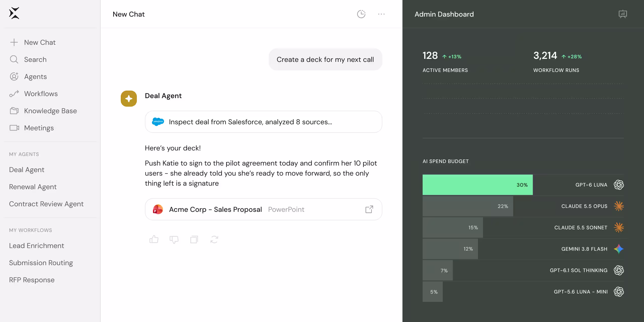
Task: Give thumbs up to the response
Action: click(154, 239)
